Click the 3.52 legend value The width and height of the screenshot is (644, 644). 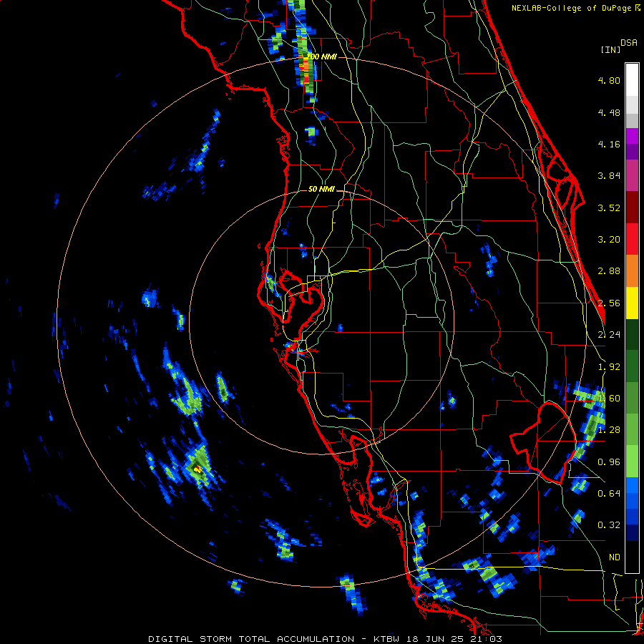tap(609, 208)
